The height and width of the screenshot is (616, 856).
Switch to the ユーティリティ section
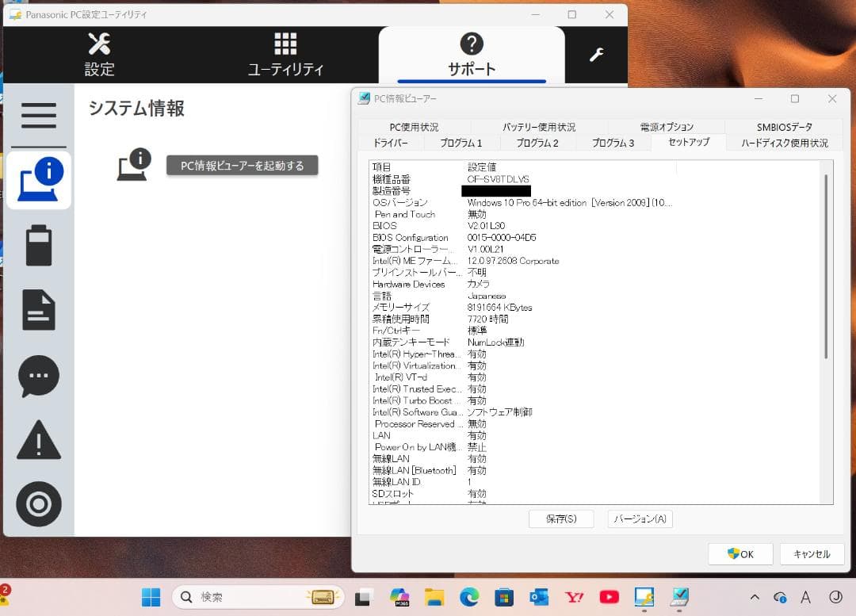285,54
